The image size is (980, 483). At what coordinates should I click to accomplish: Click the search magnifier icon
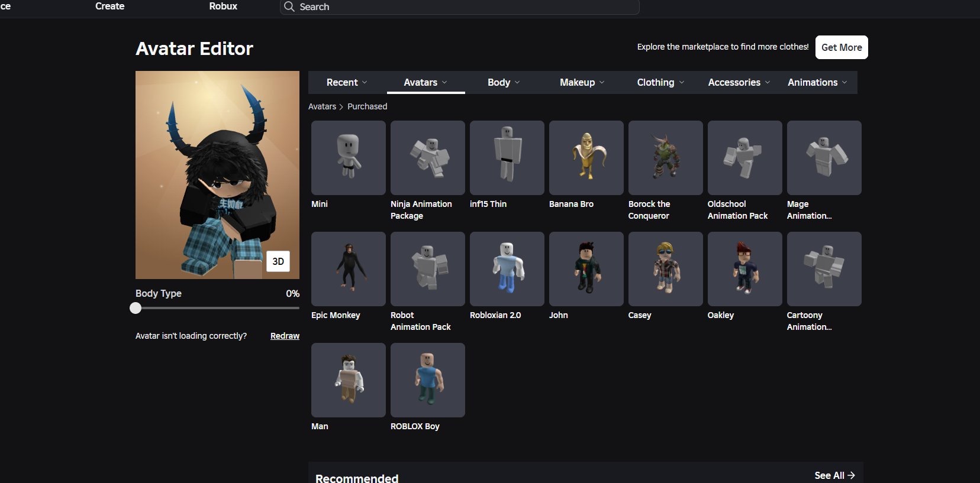pyautogui.click(x=289, y=7)
